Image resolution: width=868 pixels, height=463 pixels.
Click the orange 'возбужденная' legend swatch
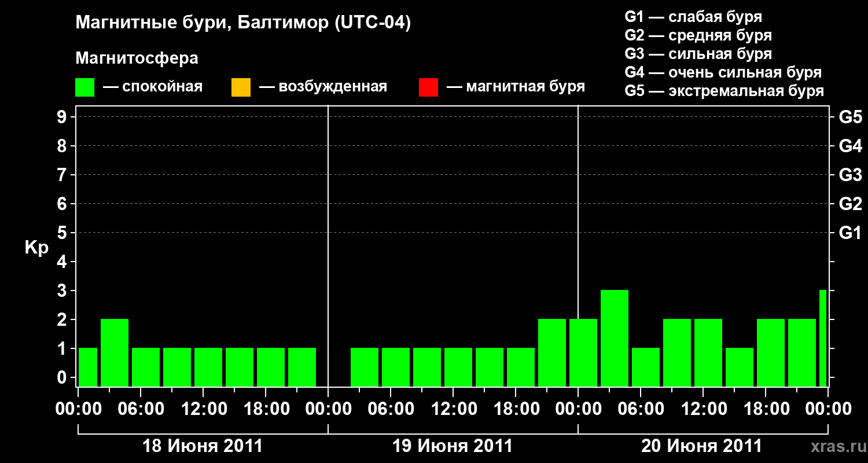click(241, 87)
